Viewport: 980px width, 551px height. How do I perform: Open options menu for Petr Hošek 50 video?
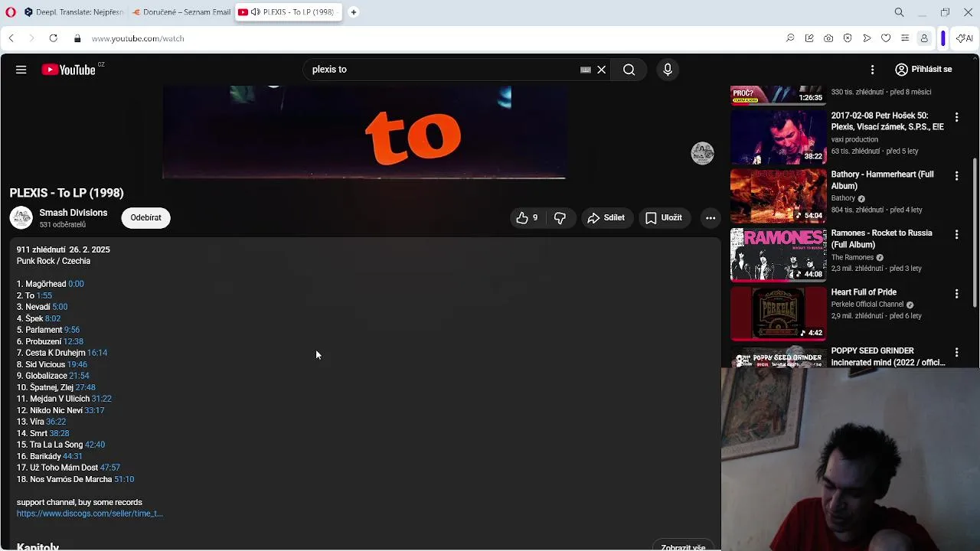[x=956, y=117]
